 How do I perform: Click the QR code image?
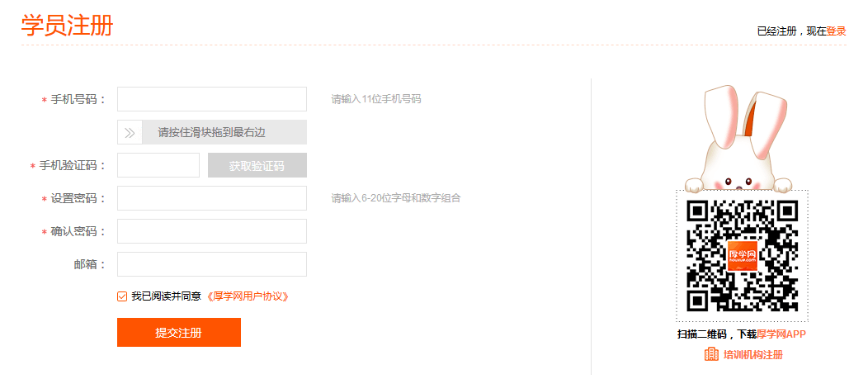[742, 255]
